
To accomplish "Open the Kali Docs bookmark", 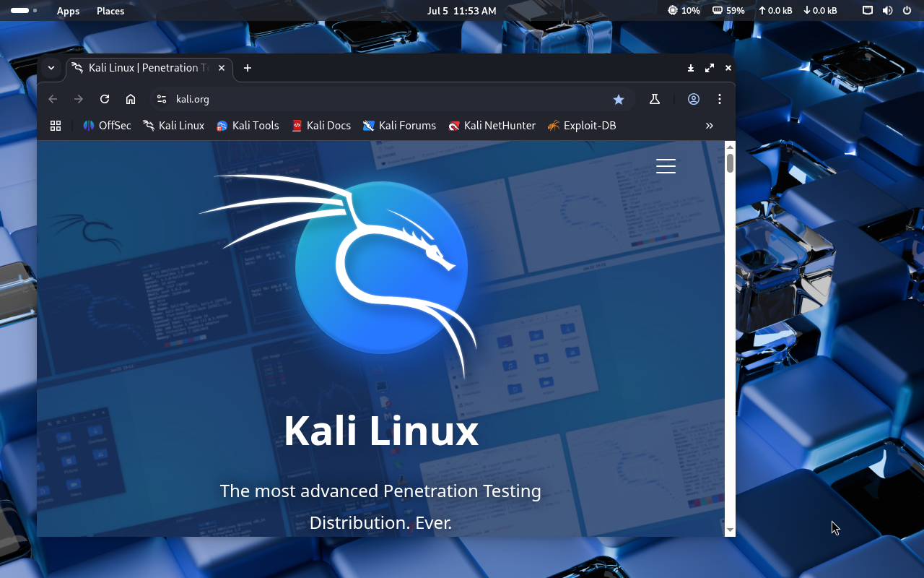I will coord(321,126).
